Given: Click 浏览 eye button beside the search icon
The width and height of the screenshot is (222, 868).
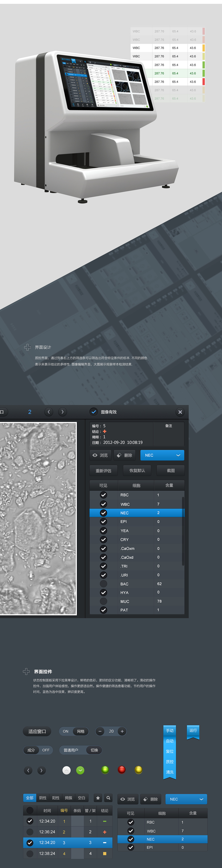Looking at the screenshot, I should (128, 799).
